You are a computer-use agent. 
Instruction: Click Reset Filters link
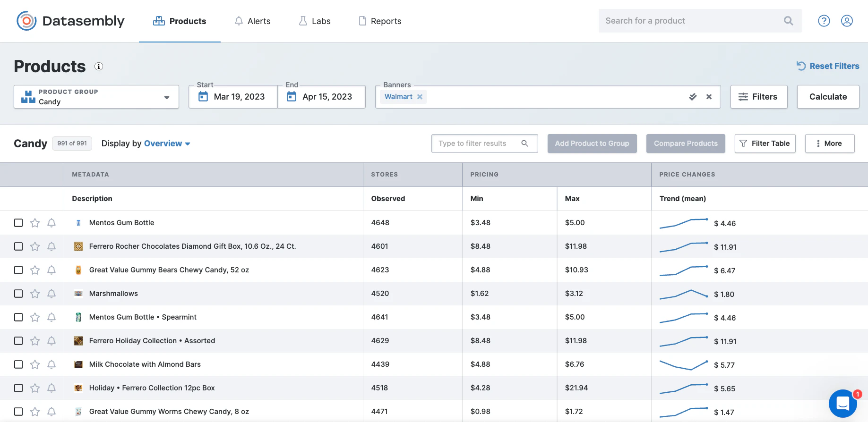pos(828,66)
